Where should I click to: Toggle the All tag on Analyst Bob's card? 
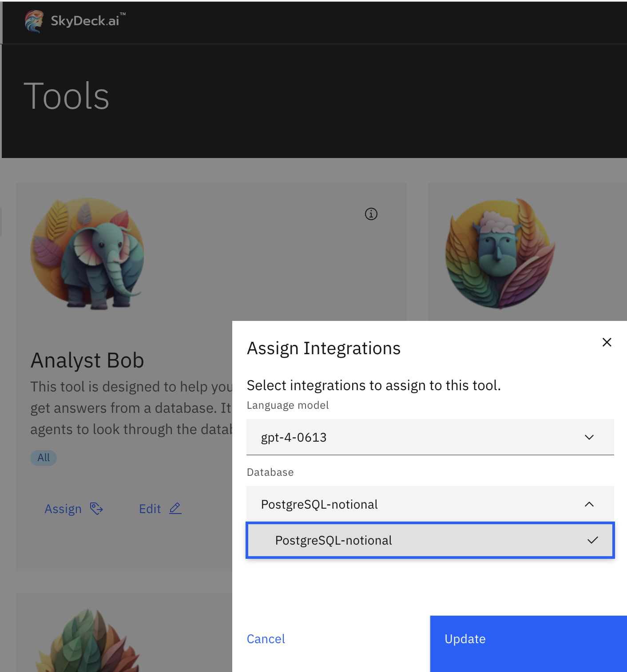(43, 458)
